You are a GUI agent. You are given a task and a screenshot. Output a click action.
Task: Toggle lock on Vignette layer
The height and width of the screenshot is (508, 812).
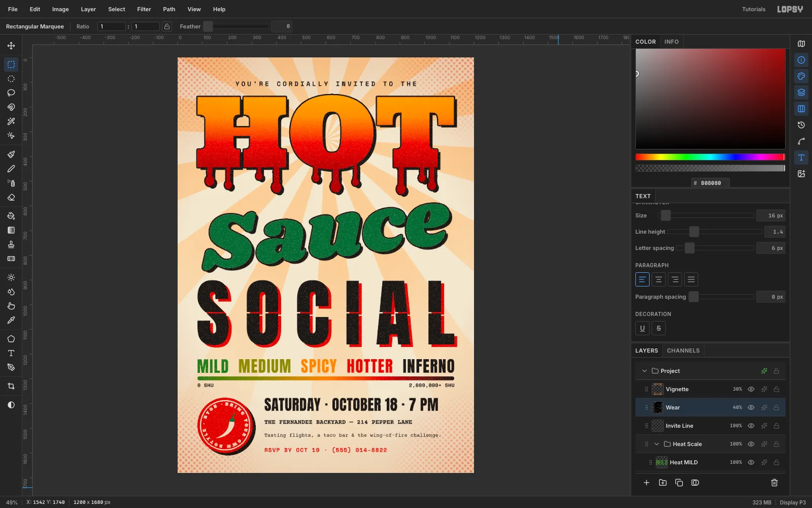pos(776,389)
